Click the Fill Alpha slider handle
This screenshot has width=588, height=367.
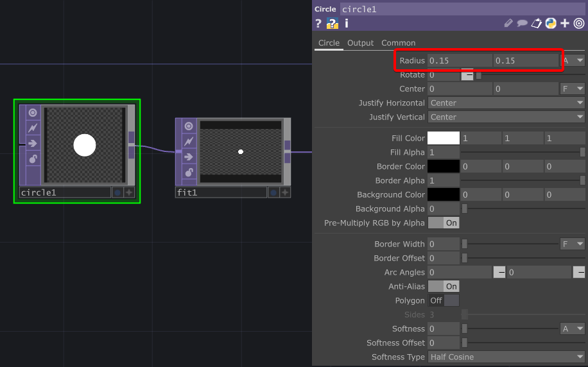(582, 152)
